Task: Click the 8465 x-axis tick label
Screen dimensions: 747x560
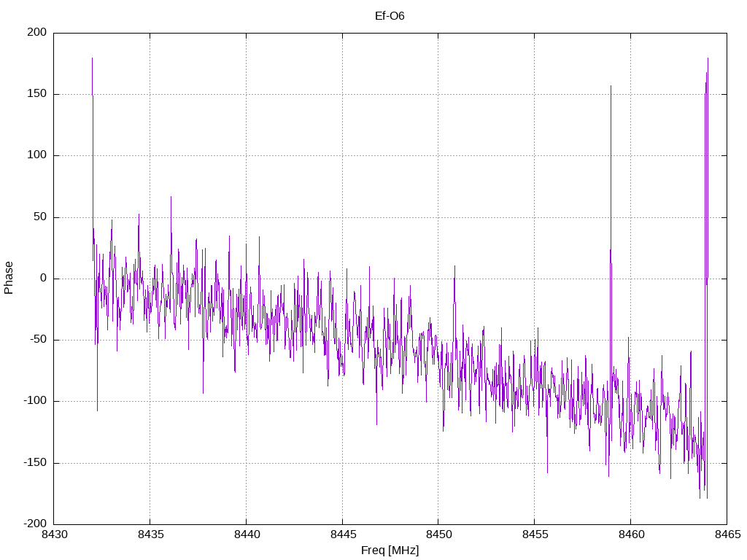Action: tap(727, 534)
